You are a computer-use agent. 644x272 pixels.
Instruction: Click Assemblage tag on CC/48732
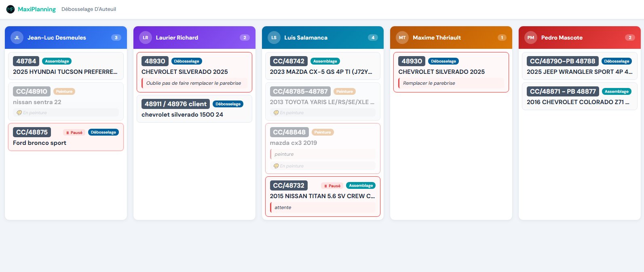click(x=361, y=186)
